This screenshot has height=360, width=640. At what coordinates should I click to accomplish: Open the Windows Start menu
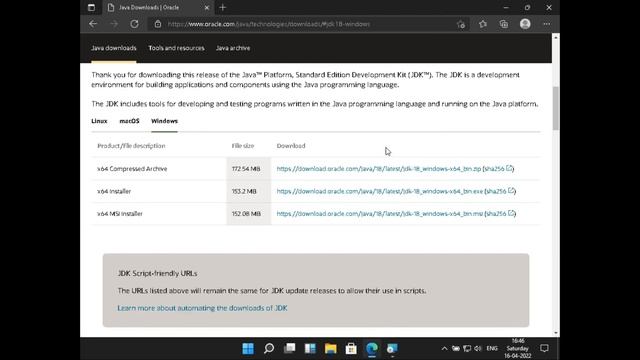(248, 349)
